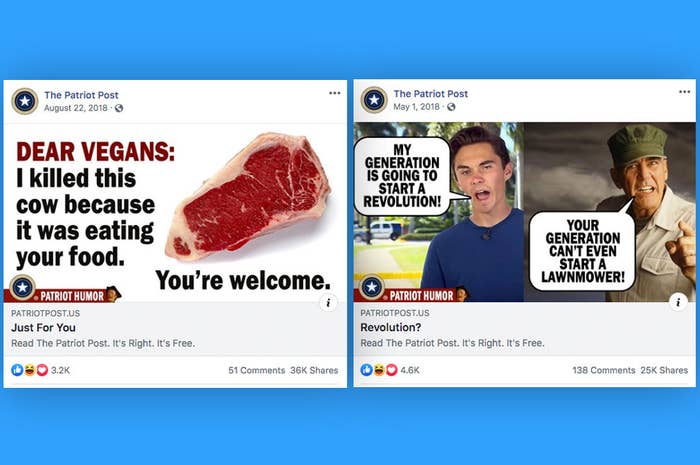Click the Patriot Post avatar on the May post
The image size is (700, 465).
point(374,100)
